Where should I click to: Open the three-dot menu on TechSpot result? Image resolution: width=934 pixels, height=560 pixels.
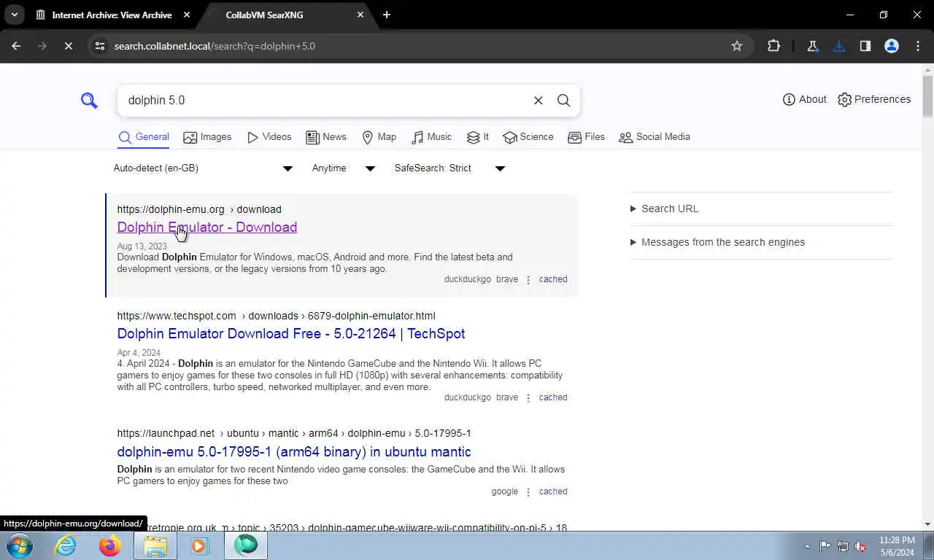click(x=528, y=398)
